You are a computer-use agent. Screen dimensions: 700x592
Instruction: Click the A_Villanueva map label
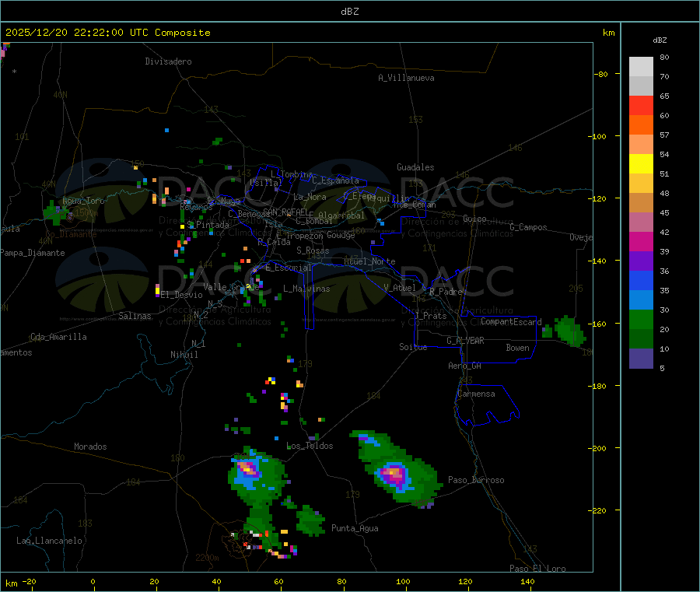click(x=406, y=78)
